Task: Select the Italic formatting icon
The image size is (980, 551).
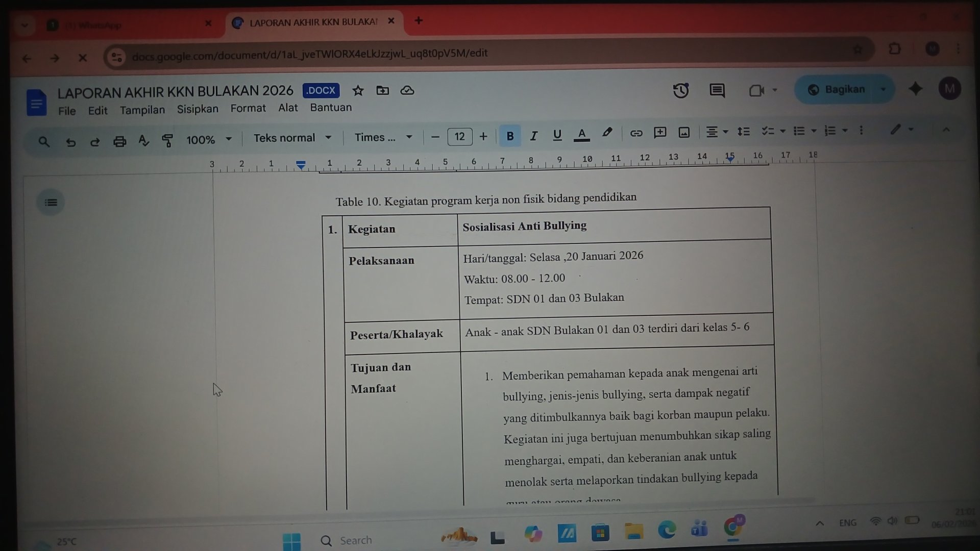Action: pyautogui.click(x=533, y=136)
